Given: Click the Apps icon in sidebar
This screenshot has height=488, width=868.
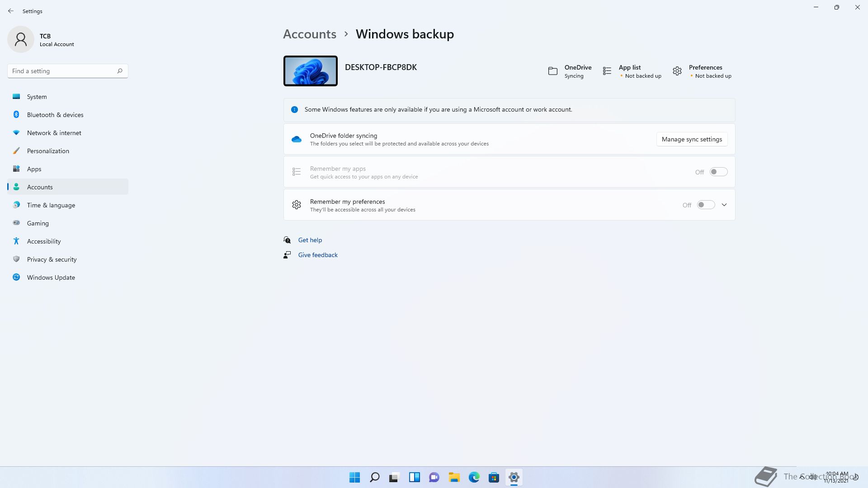Looking at the screenshot, I should tap(16, 169).
